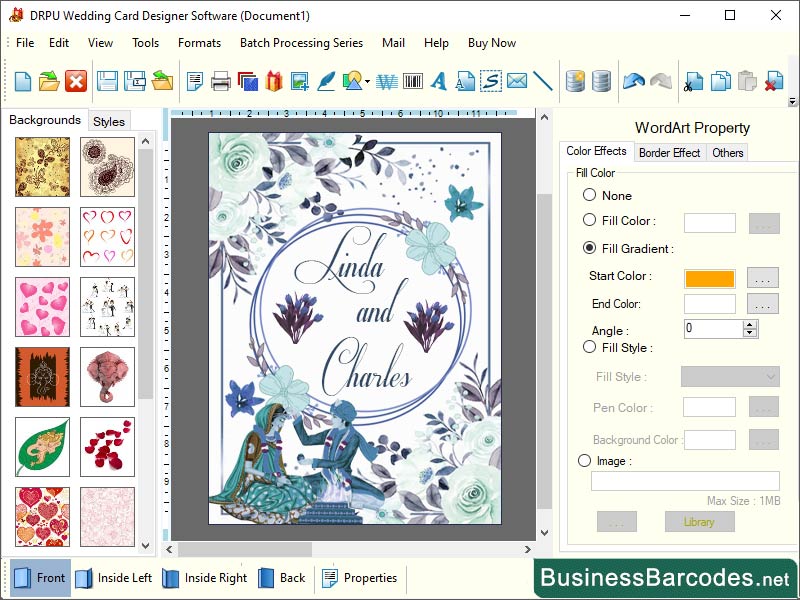Select the None fill option

pyautogui.click(x=589, y=195)
